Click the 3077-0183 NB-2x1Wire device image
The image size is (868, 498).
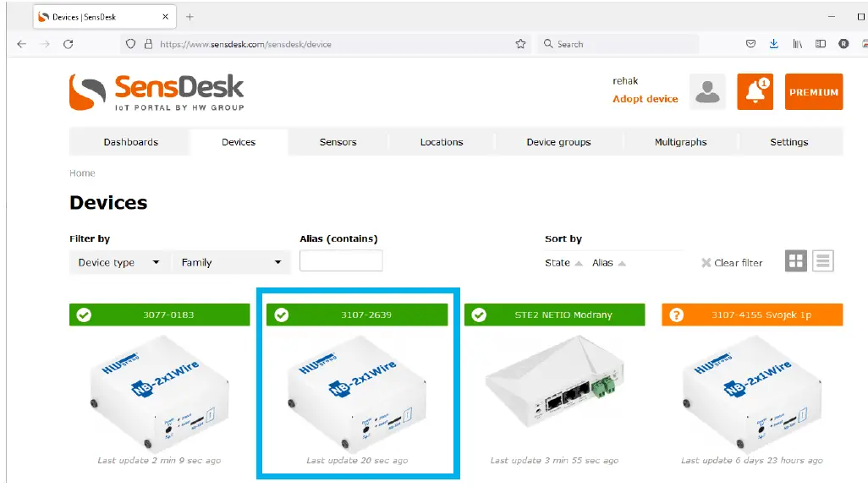pyautogui.click(x=159, y=394)
